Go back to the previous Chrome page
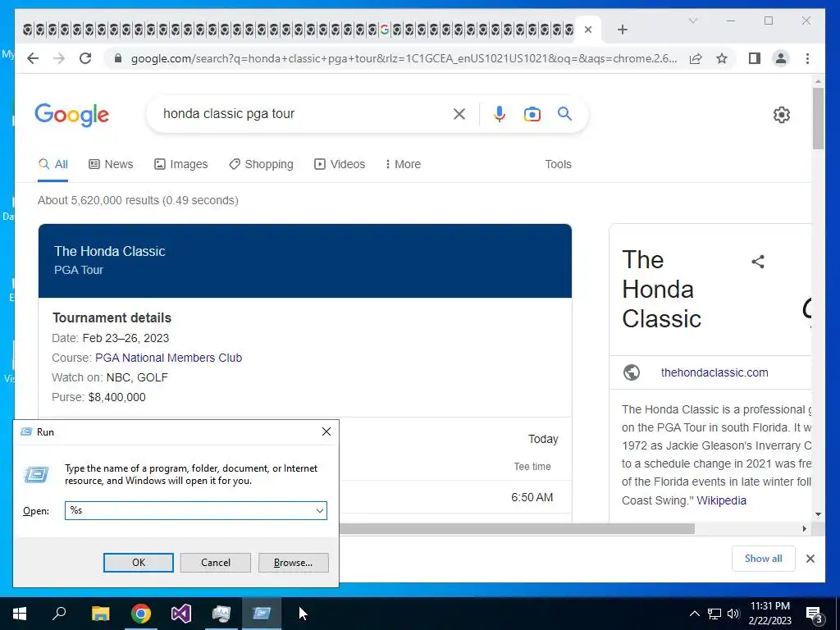840x630 pixels. (33, 58)
